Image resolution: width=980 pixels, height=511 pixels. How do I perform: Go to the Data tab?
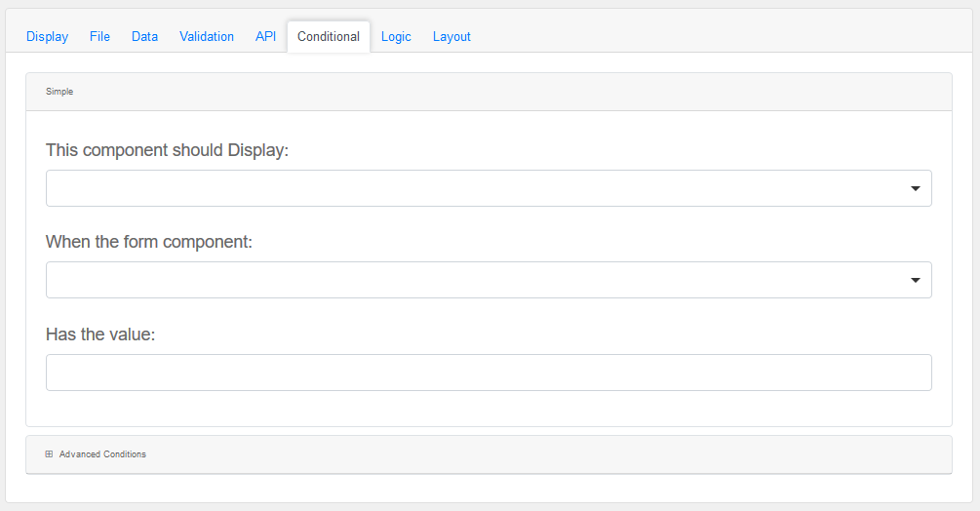[x=144, y=36]
